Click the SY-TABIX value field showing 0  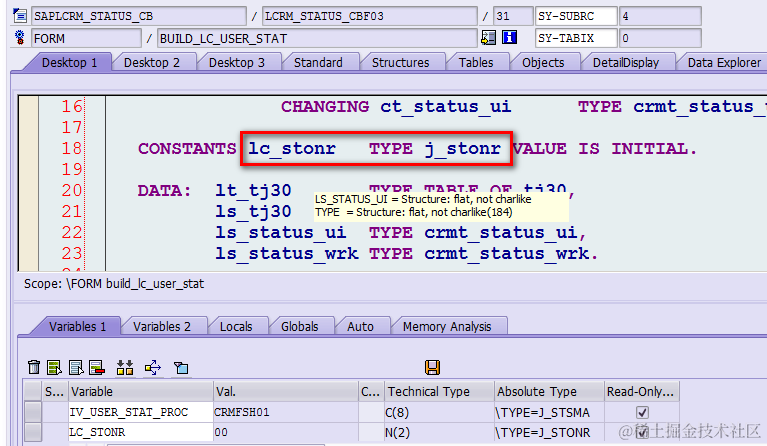660,38
